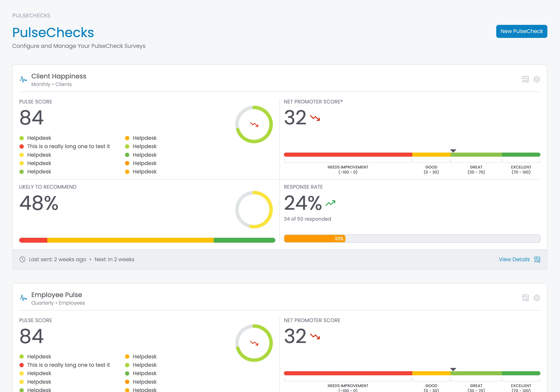Click the pulse icon beside Client Happiness

(x=23, y=79)
